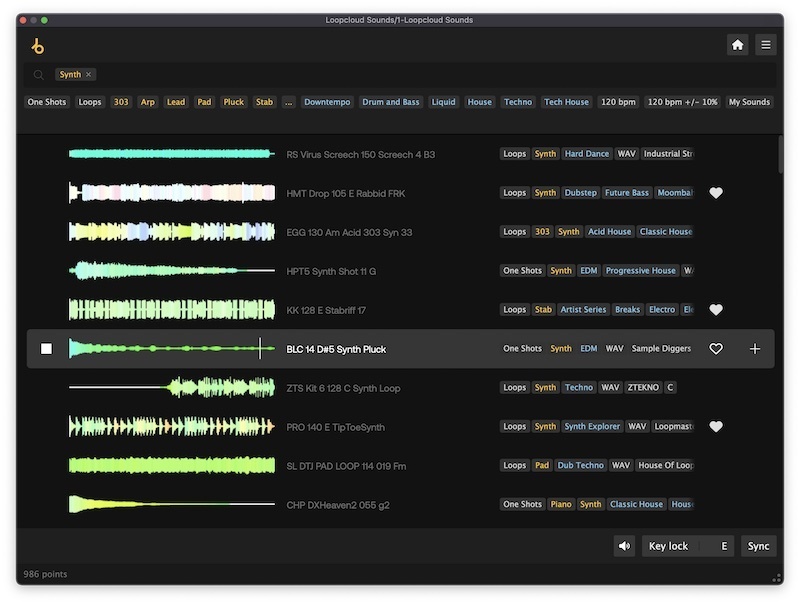This screenshot has width=800, height=604.
Task: Toggle the Key lock button
Action: [668, 546]
